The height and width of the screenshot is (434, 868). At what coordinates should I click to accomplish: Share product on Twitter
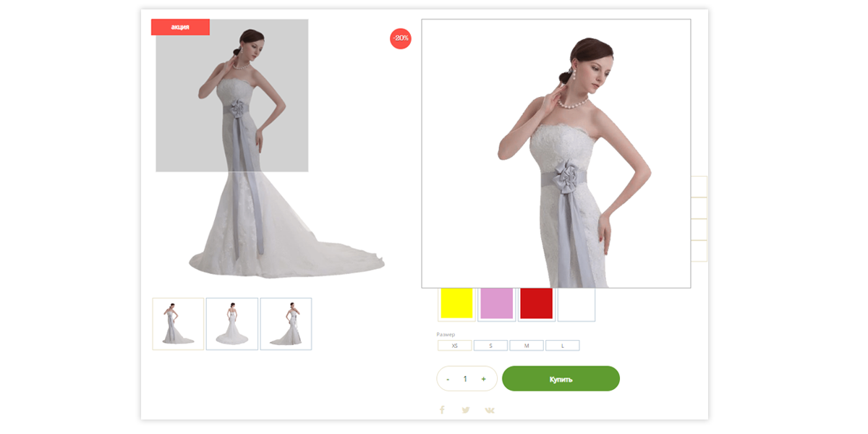tap(466, 410)
